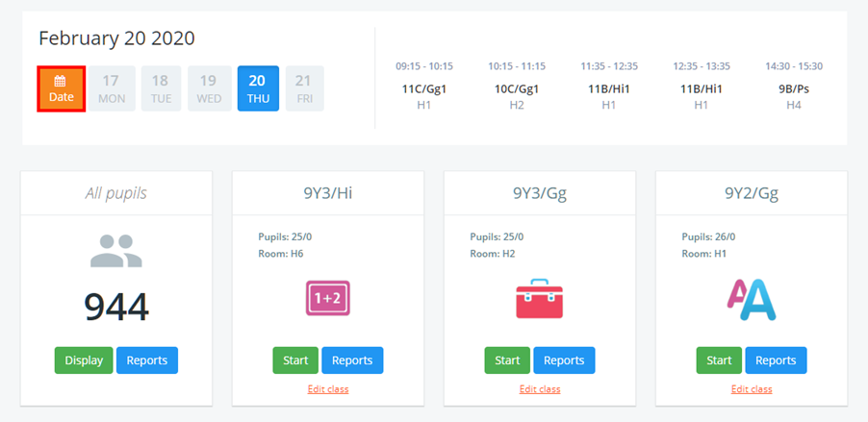Image resolution: width=868 pixels, height=422 pixels.
Task: Click Edit class under 9Y3/Hi
Action: (328, 389)
